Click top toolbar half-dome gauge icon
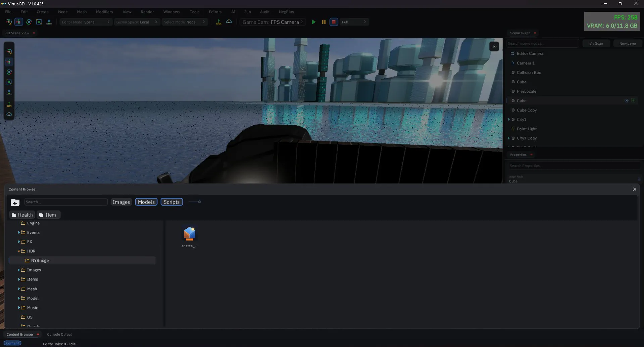Screen dimensions: 644x347 point(229,22)
